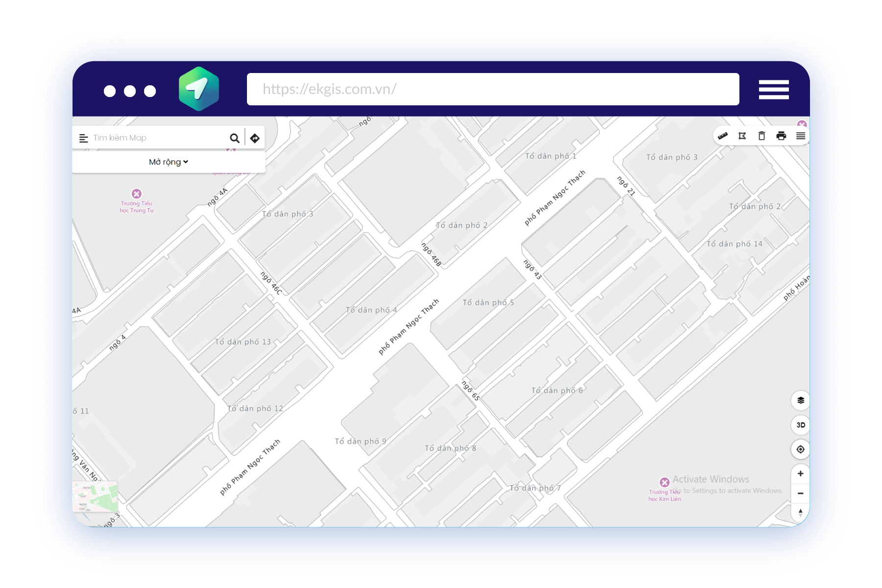Click the label Tổ dân phố 8
Screen dimensions: 882x588
tap(450, 448)
